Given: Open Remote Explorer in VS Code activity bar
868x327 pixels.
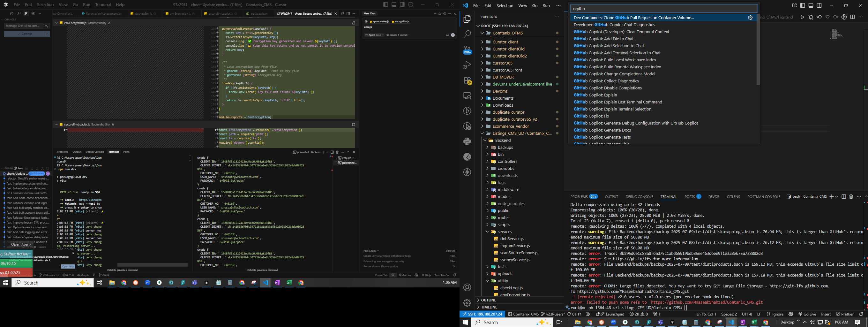Looking at the screenshot, I should coord(467,96).
